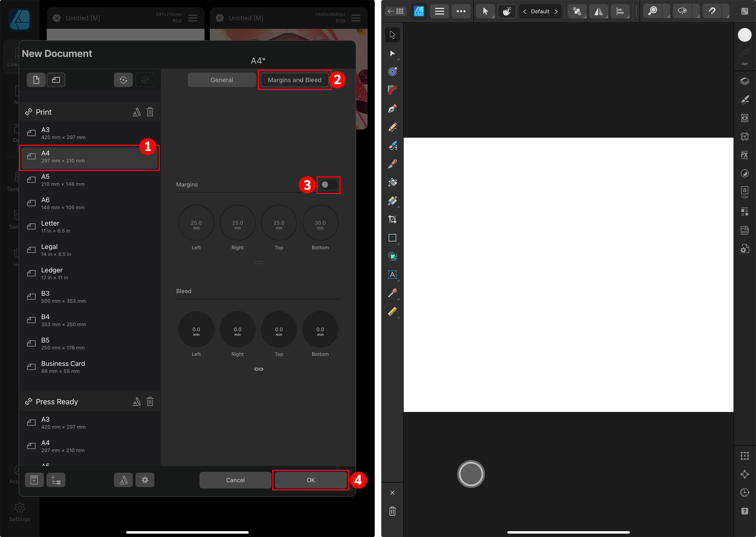Screen dimensions: 756x537
Task: Open the first Untitled document's hamburger menu
Action: (x=193, y=18)
